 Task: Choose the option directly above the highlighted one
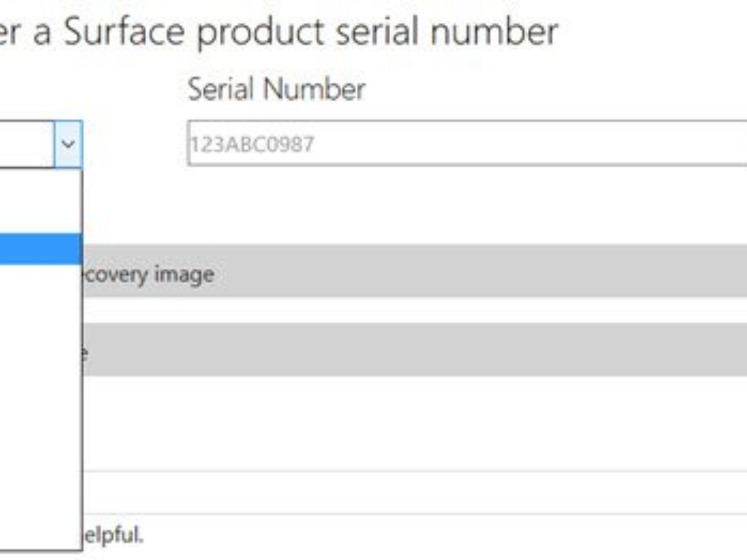click(40, 217)
